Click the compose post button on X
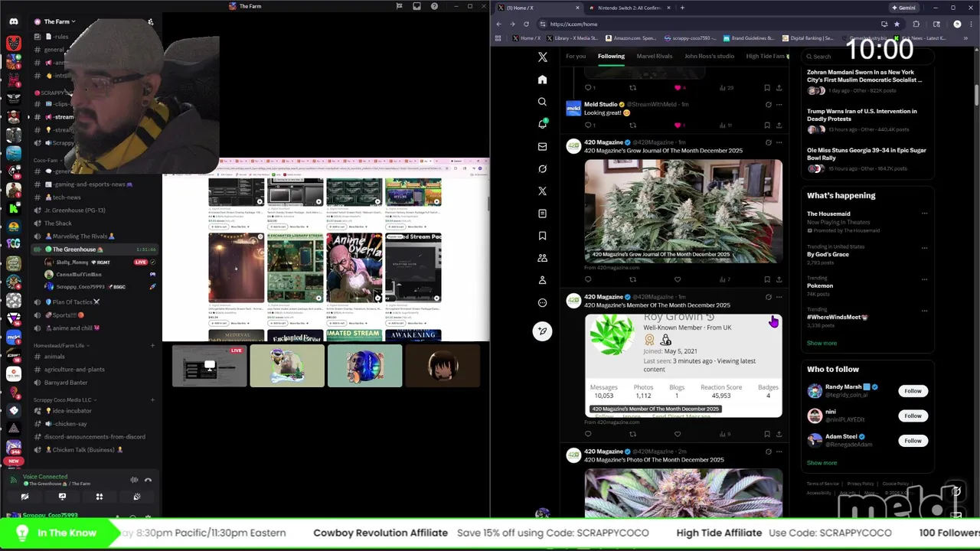 coord(542,331)
